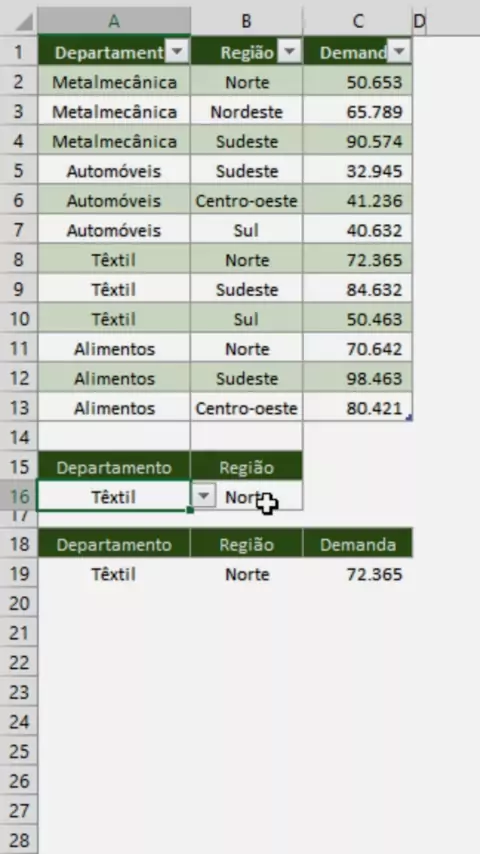
Task: Select row 1 header number
Action: tap(19, 52)
